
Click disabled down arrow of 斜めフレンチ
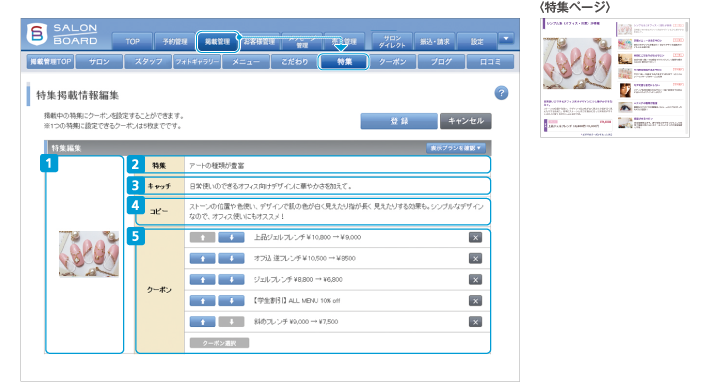[231, 322]
